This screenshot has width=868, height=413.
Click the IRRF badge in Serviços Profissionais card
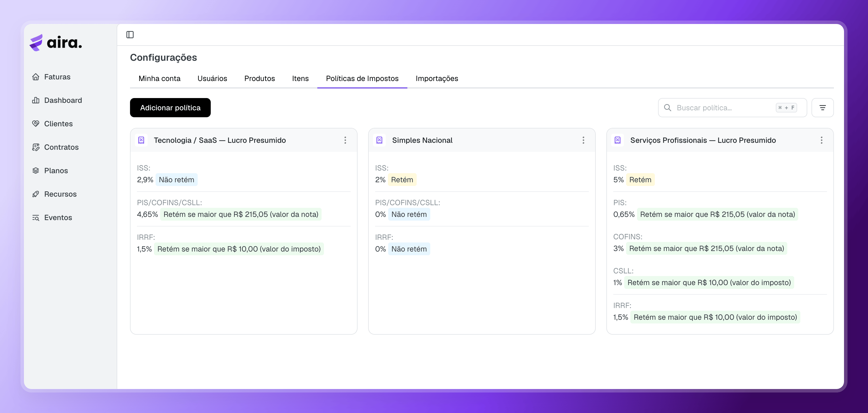715,317
